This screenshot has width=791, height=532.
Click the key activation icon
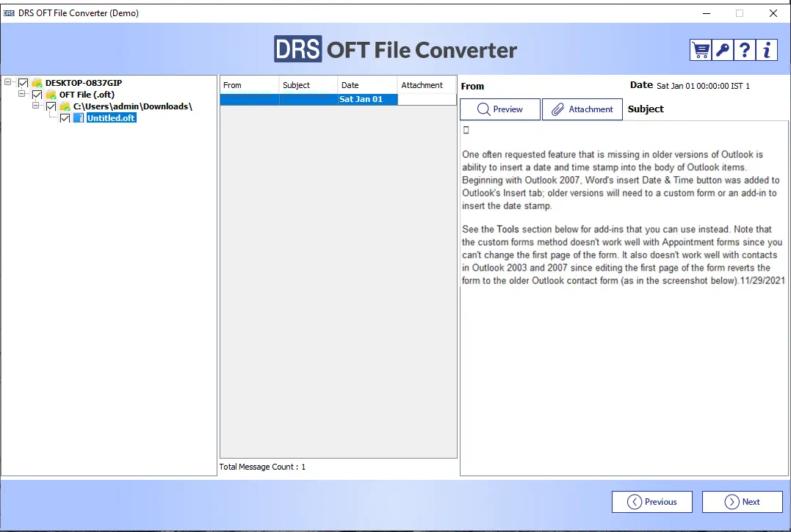pos(723,51)
